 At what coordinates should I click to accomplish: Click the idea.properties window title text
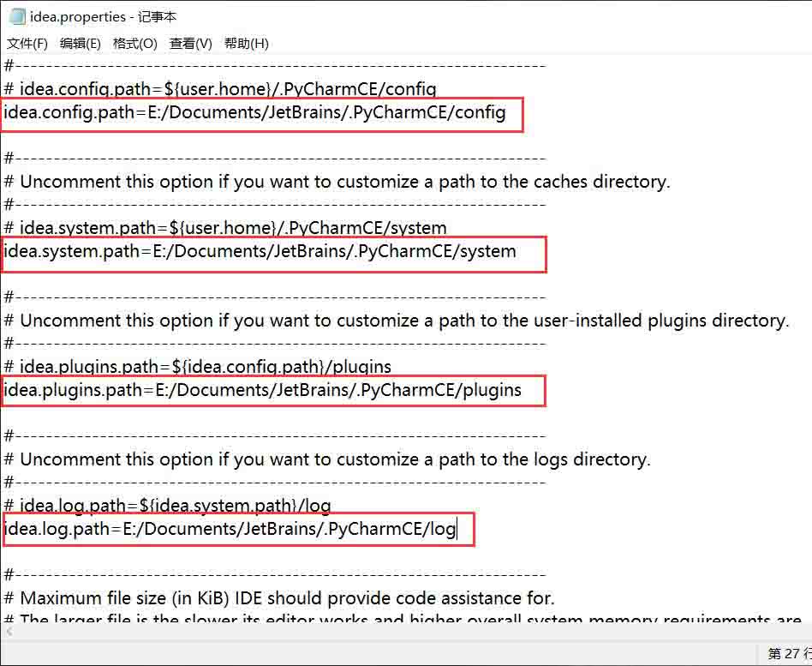coord(103,17)
